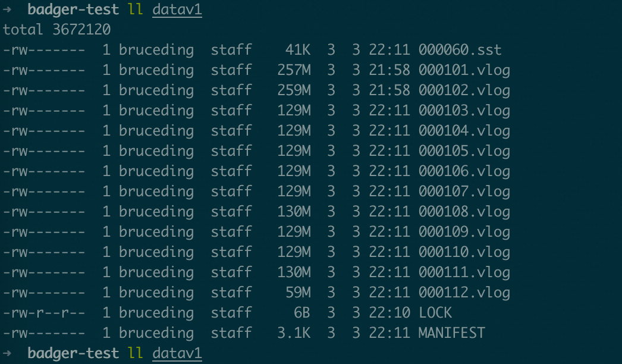Click the 41K file size value
Viewport: 622px width, 364px height.
click(x=298, y=50)
